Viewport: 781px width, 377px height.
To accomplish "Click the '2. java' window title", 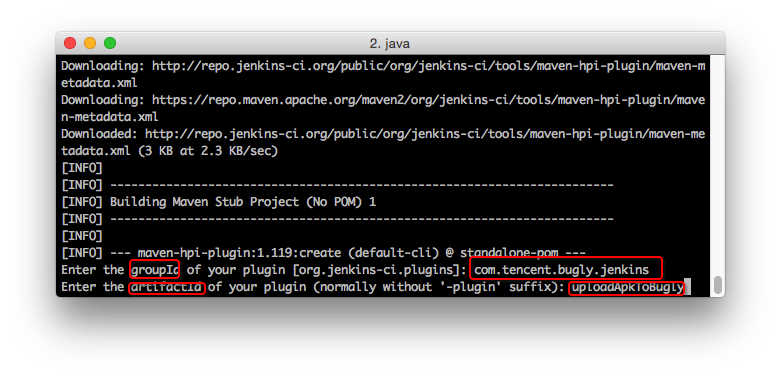I will point(390,44).
